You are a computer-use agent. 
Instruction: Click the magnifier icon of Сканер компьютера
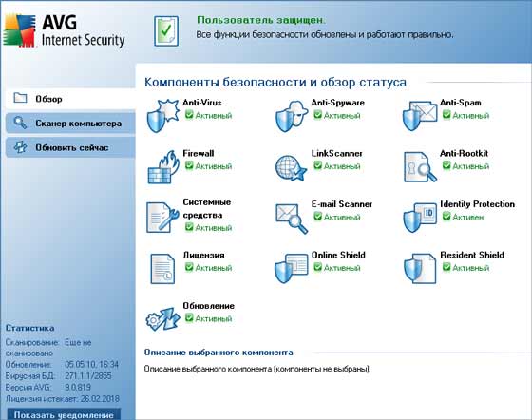[20, 123]
